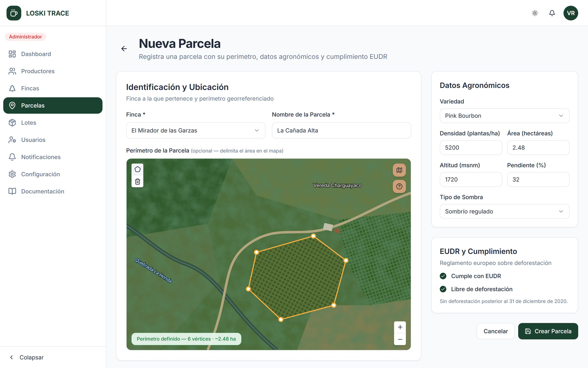Click the Administrador role badge
The width and height of the screenshot is (588, 368).
[x=25, y=37]
